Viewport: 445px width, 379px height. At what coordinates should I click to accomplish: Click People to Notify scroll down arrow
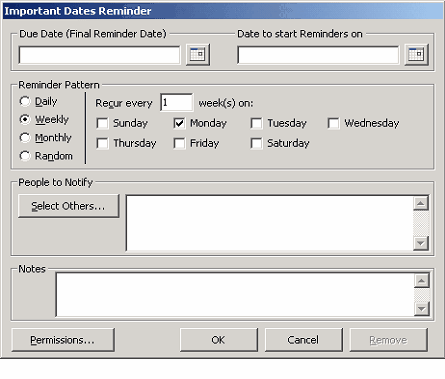pos(421,243)
